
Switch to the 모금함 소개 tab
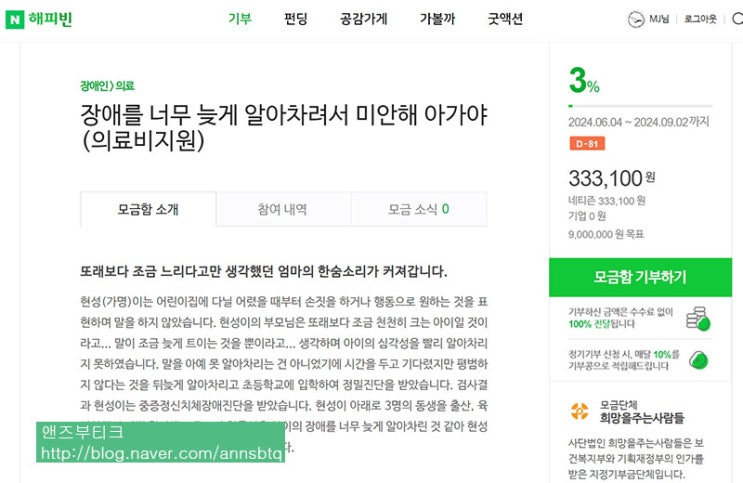pyautogui.click(x=148, y=209)
